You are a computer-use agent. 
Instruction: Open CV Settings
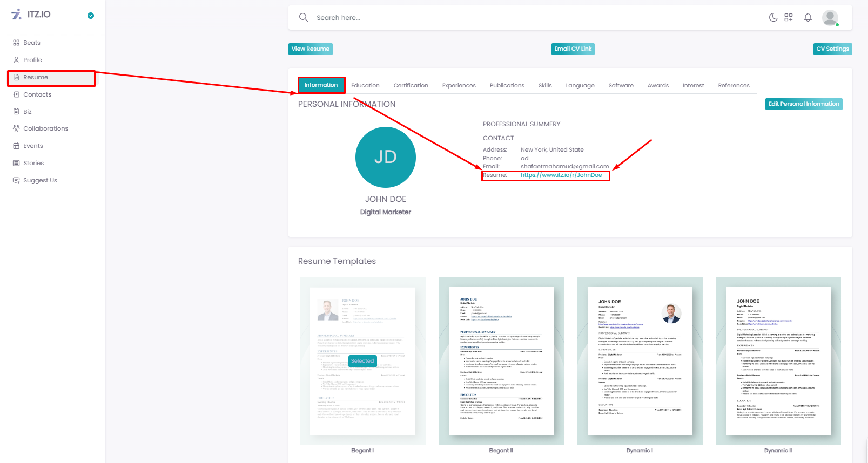tap(832, 49)
